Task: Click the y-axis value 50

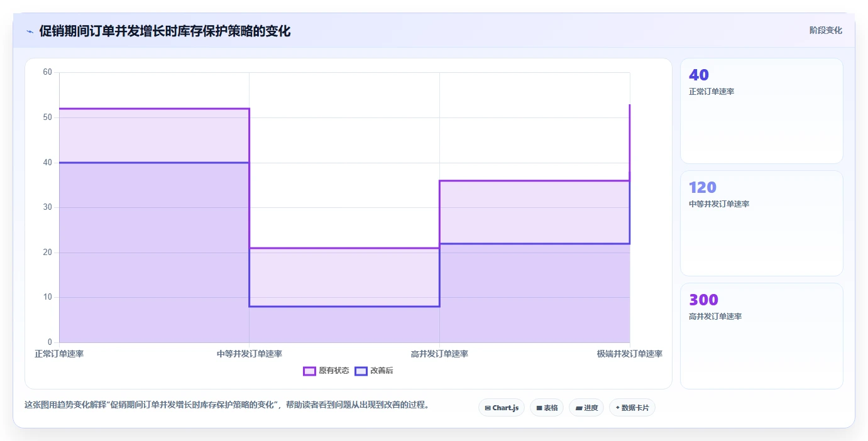Action: [48, 117]
